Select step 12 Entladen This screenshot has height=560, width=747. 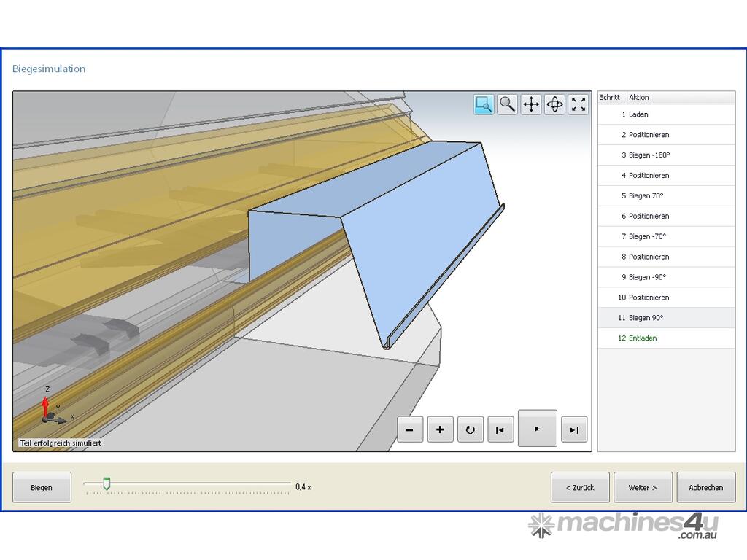642,338
